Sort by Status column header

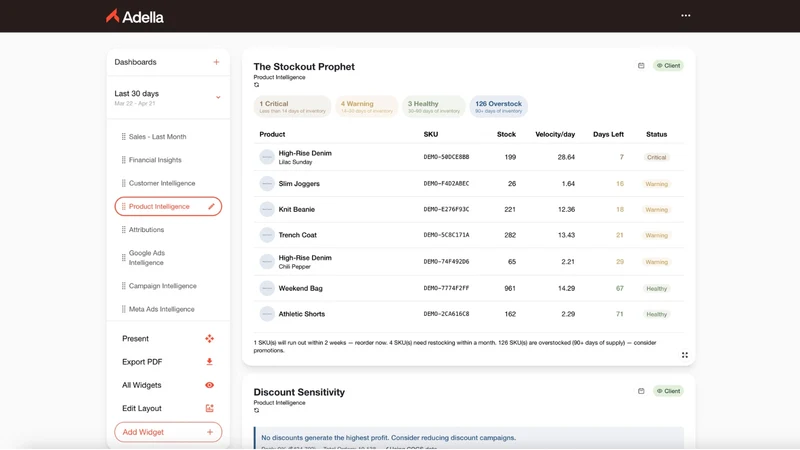[657, 134]
